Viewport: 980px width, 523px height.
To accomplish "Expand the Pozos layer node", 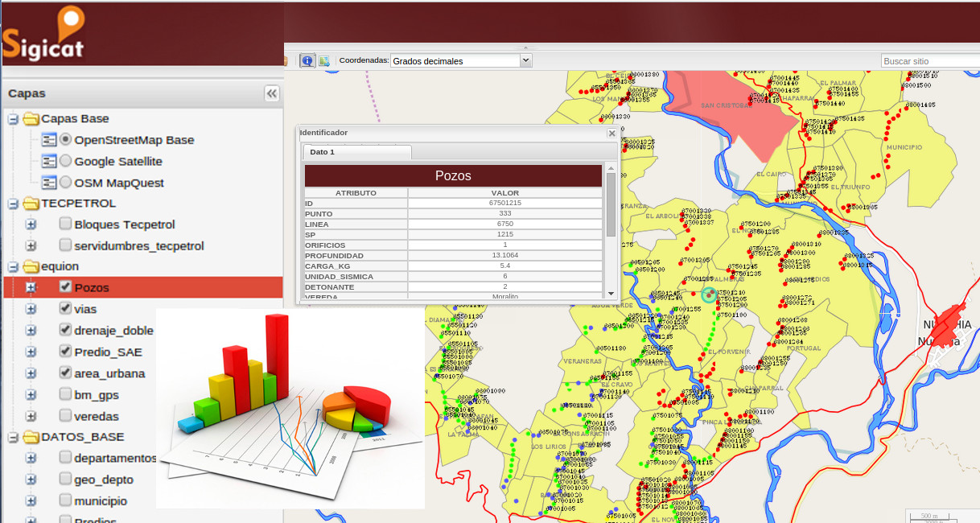I will tap(31, 287).
